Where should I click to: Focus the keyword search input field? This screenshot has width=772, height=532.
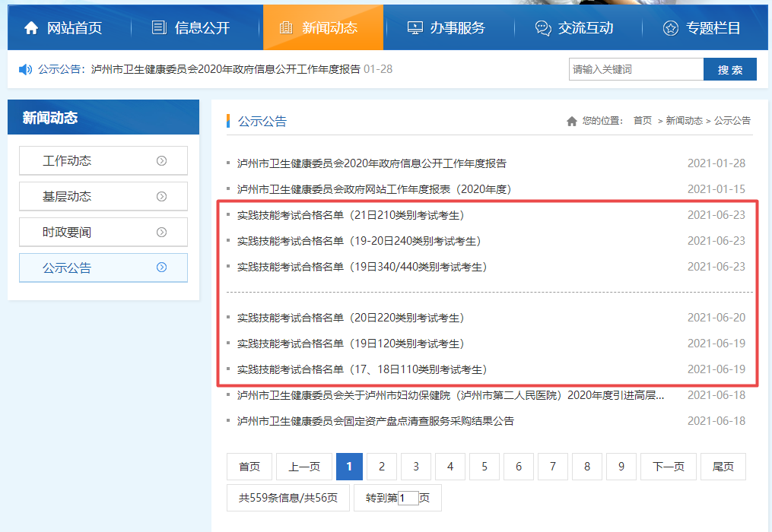pyautogui.click(x=636, y=69)
